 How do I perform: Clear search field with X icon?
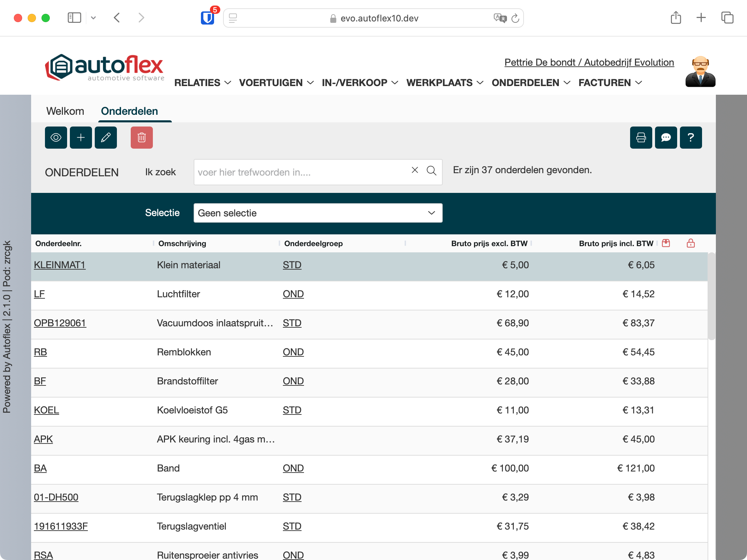point(415,170)
